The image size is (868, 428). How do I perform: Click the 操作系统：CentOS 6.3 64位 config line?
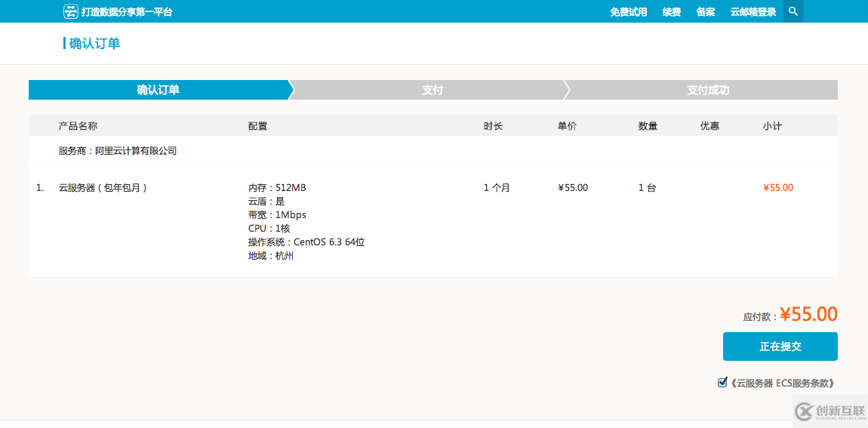point(306,242)
